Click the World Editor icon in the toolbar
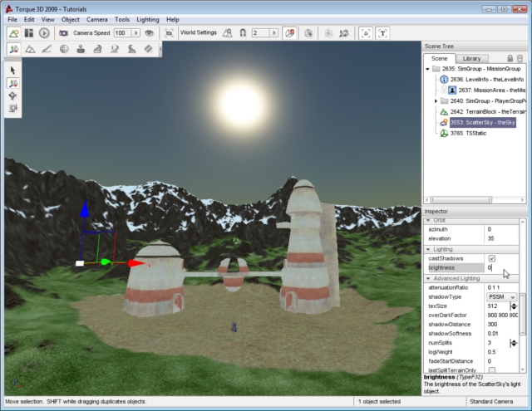The height and width of the screenshot is (411, 532). point(14,33)
